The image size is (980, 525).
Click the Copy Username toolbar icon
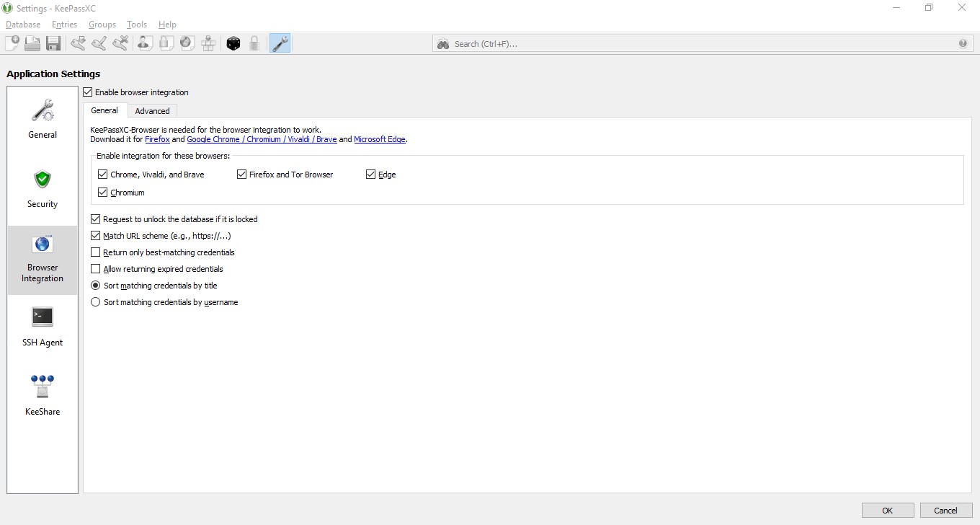[145, 43]
